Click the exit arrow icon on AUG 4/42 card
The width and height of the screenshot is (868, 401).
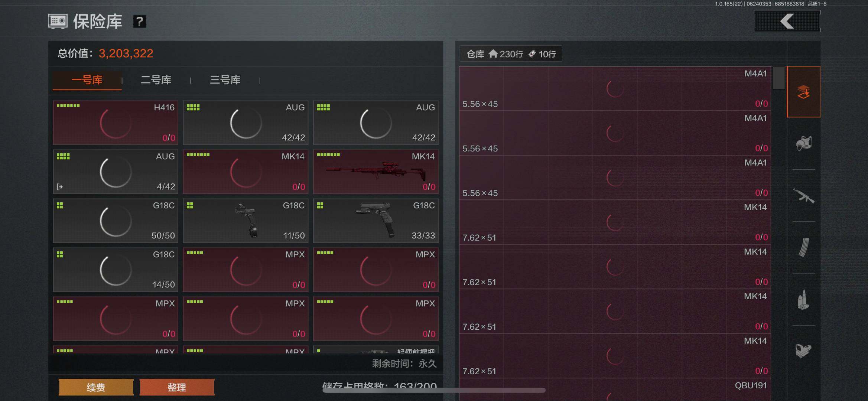tap(60, 186)
